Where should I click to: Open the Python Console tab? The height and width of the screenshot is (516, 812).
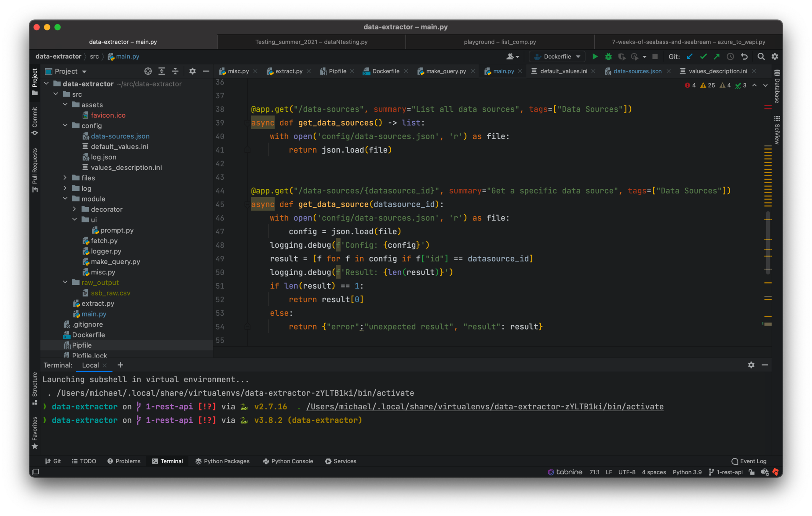click(x=288, y=461)
